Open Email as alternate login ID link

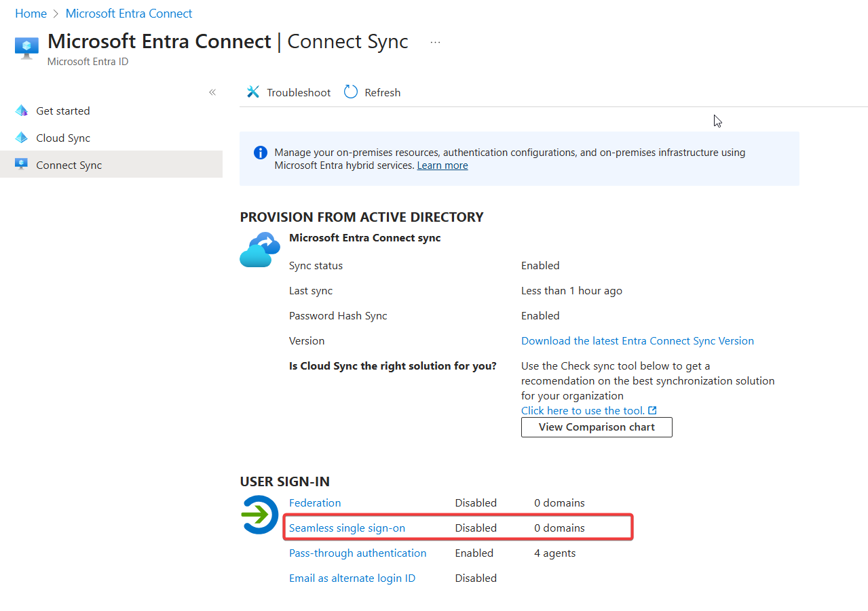[x=352, y=578]
